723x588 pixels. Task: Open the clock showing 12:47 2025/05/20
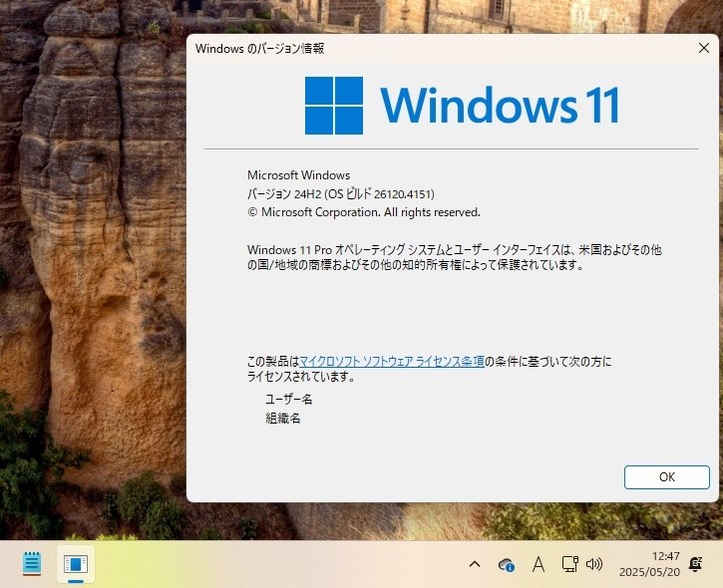[649, 564]
